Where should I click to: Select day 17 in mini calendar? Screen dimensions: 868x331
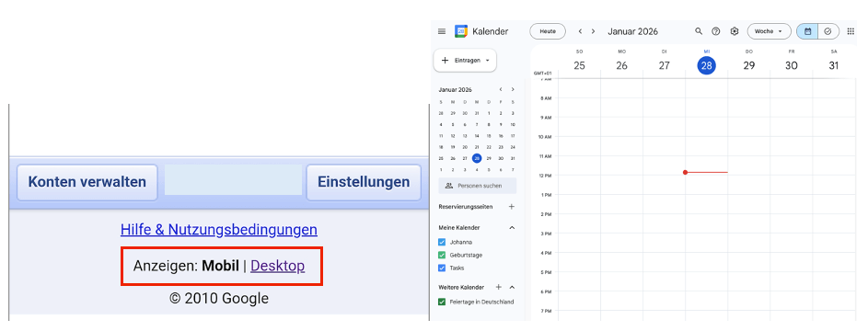point(513,136)
